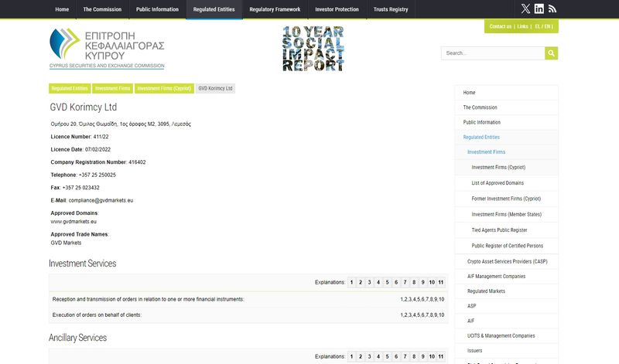This screenshot has width=619, height=364.
Task: Click Ancillary Services explanation 1
Action: click(x=351, y=356)
